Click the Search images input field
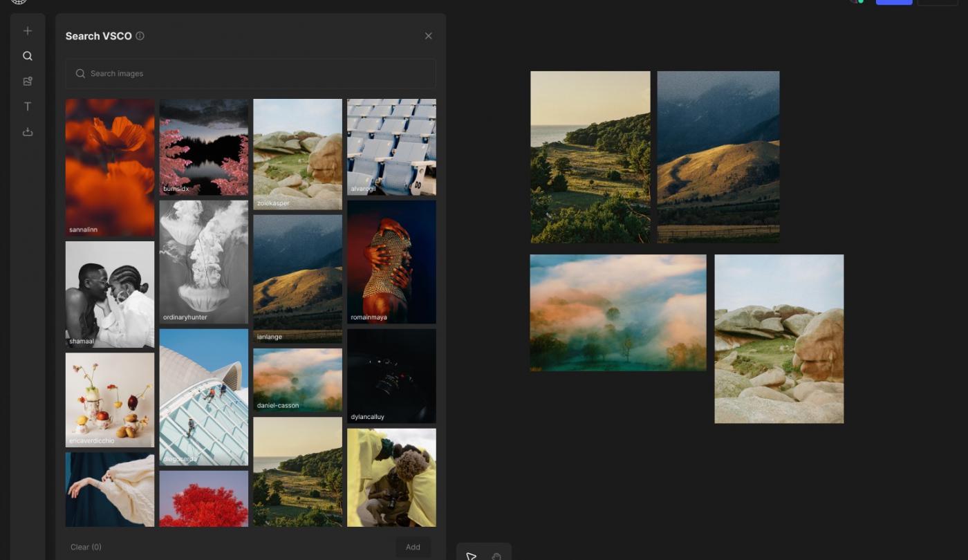The width and height of the screenshot is (968, 560). (x=251, y=73)
